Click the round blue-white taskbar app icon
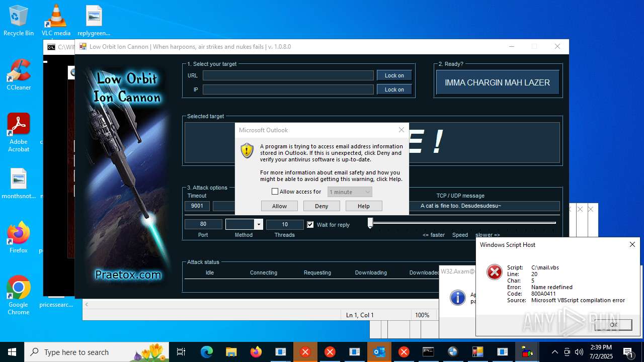 click(x=453, y=352)
